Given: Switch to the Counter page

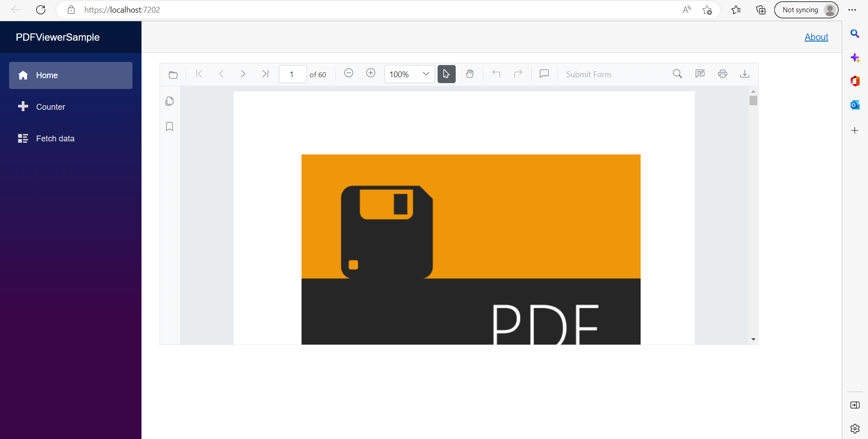Looking at the screenshot, I should pos(50,107).
